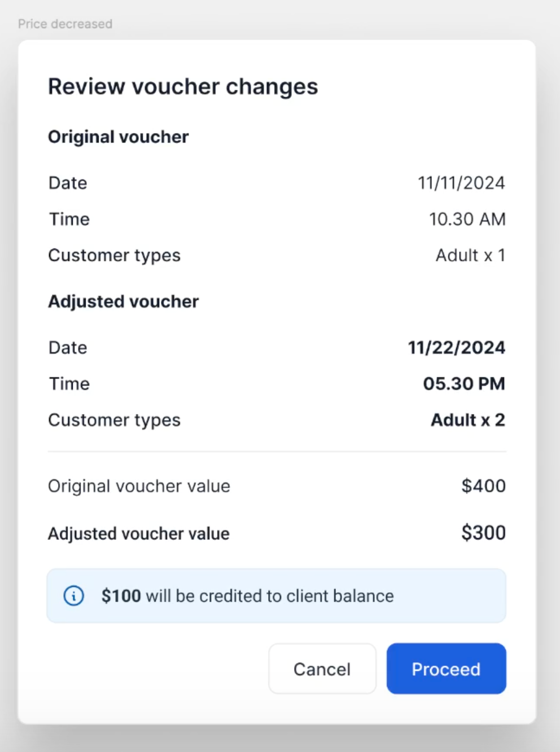The image size is (560, 752).
Task: Click the Price decreased label
Action: [65, 24]
